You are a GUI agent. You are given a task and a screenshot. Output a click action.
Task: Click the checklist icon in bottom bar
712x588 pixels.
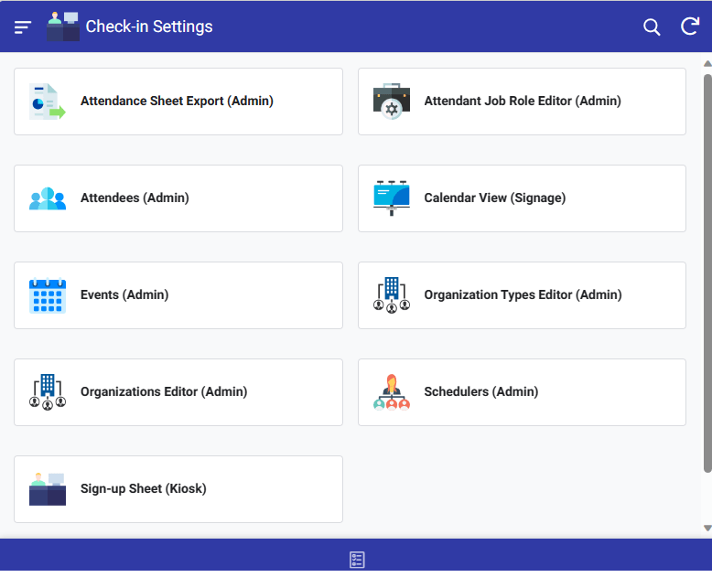click(x=357, y=560)
